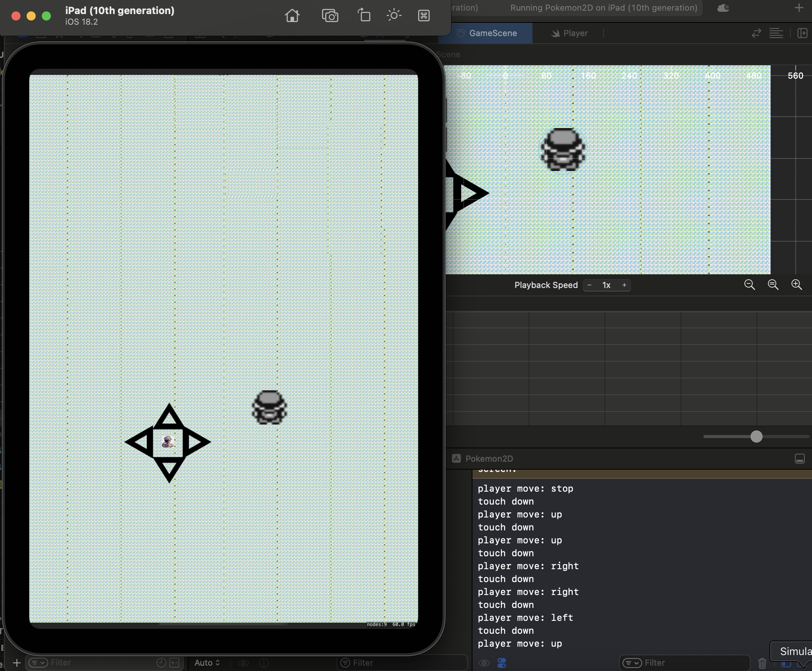Open the navigator filter options dropdown
812x671 pixels.
point(38,663)
